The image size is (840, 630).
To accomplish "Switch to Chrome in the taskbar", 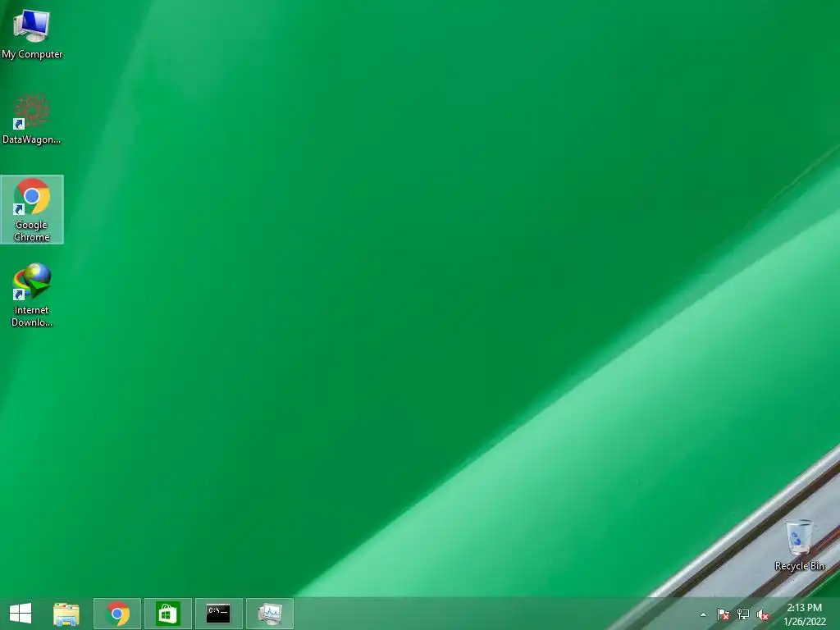I will 117,614.
